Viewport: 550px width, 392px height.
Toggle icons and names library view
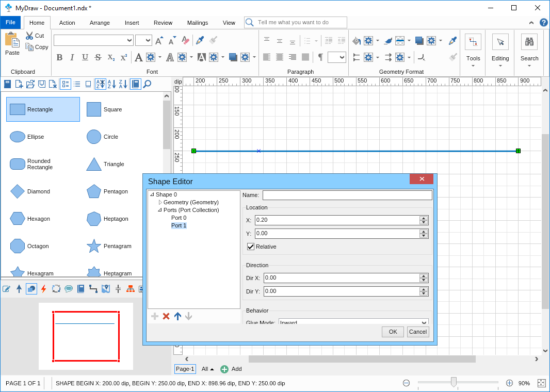(x=65, y=84)
